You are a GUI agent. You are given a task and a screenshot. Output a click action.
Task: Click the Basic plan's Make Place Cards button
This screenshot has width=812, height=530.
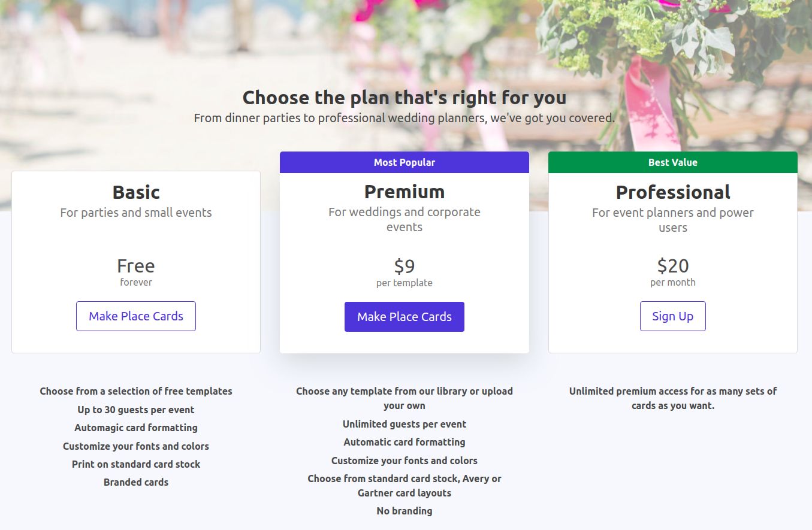(135, 316)
